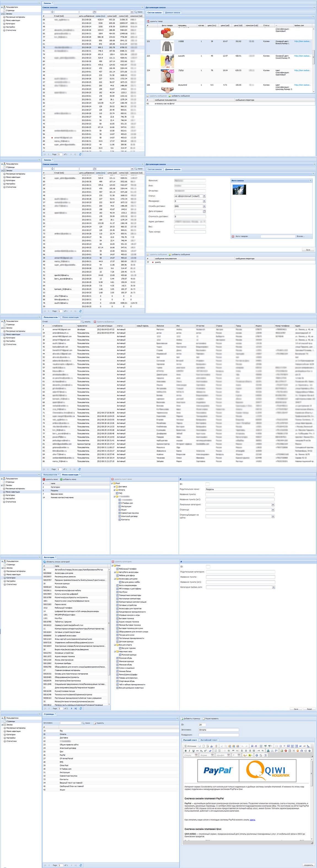This screenshot has width=317, height=868.
Task: Insert a bulleted list in the editor
Action: point(220,751)
